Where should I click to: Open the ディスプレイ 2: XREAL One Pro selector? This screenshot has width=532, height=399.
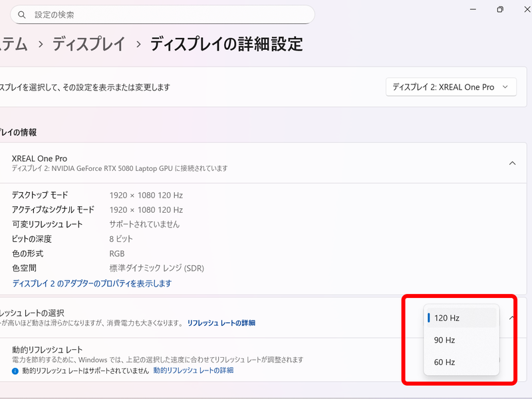[x=451, y=86]
